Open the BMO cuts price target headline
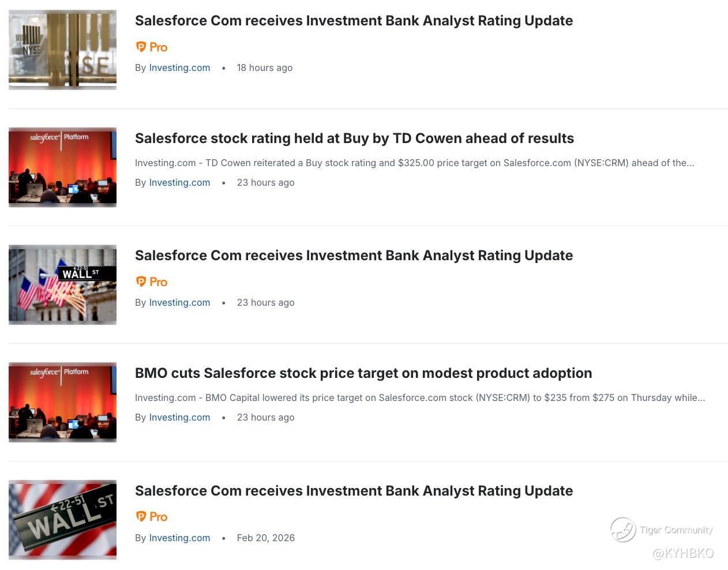 point(363,373)
